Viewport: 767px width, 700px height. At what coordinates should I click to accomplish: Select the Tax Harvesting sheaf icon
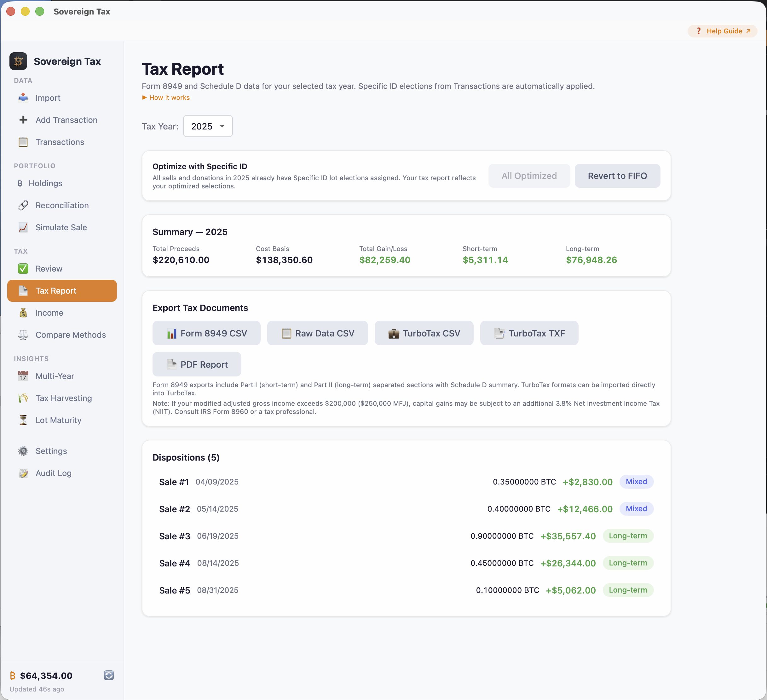[23, 398]
